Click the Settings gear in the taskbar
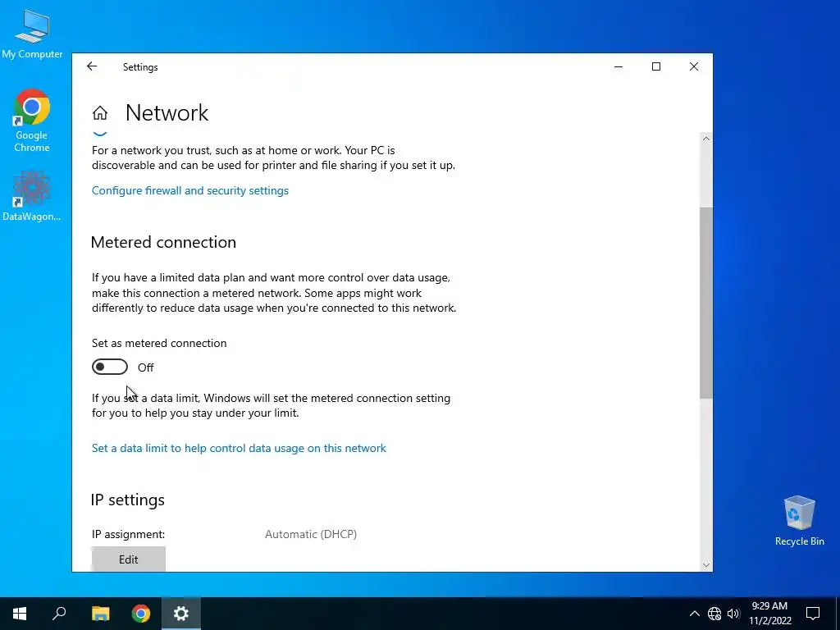Screen dimensions: 840x630 click(181, 614)
